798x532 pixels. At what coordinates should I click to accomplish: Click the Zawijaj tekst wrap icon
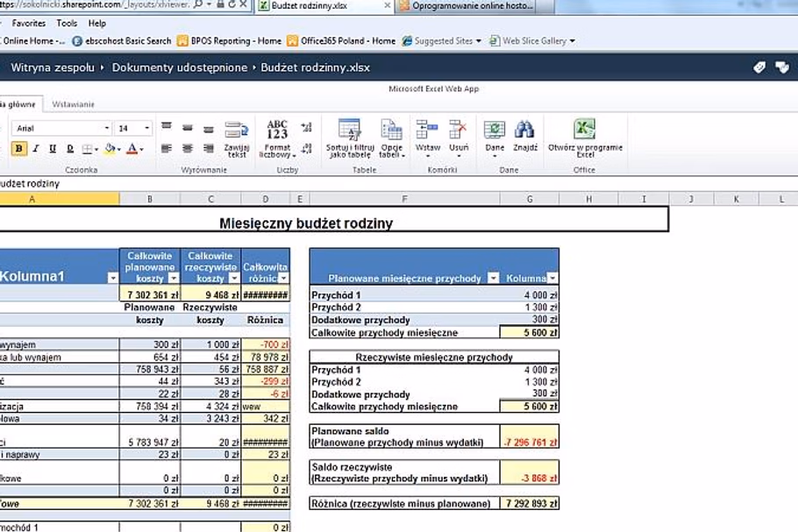click(x=236, y=131)
